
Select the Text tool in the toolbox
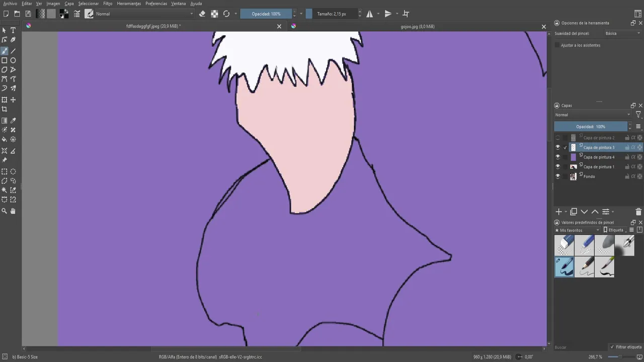coord(13,30)
